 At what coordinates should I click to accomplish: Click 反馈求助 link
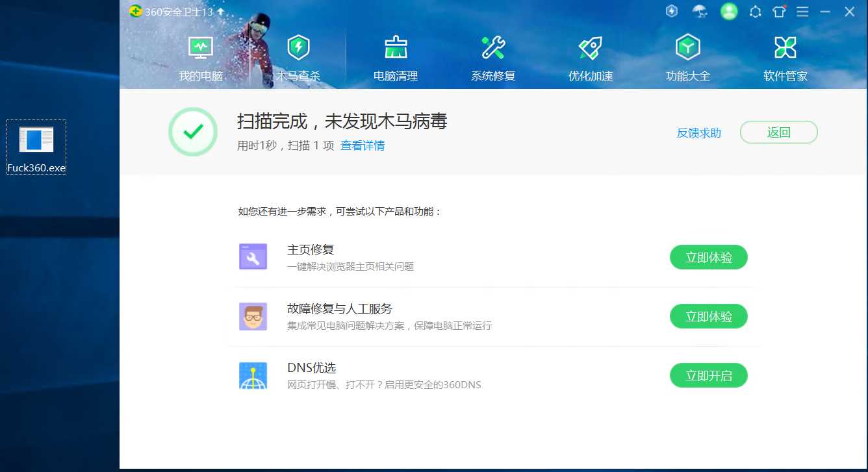point(699,132)
